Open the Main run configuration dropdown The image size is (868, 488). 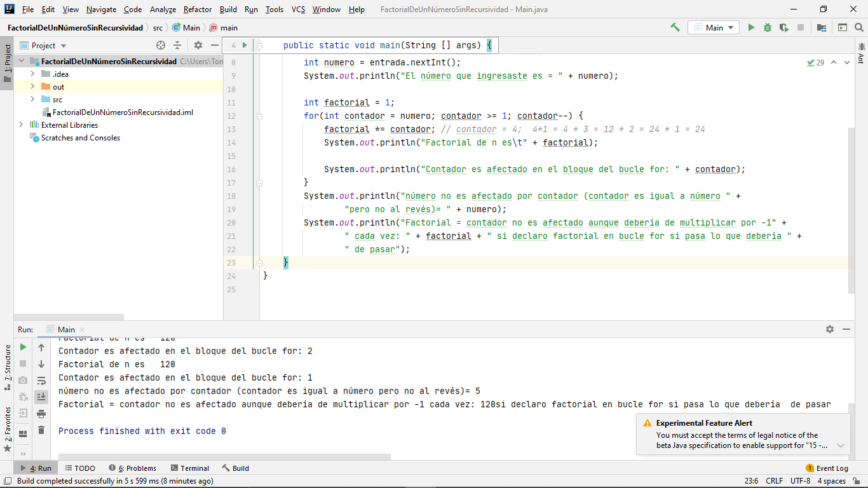click(x=714, y=27)
